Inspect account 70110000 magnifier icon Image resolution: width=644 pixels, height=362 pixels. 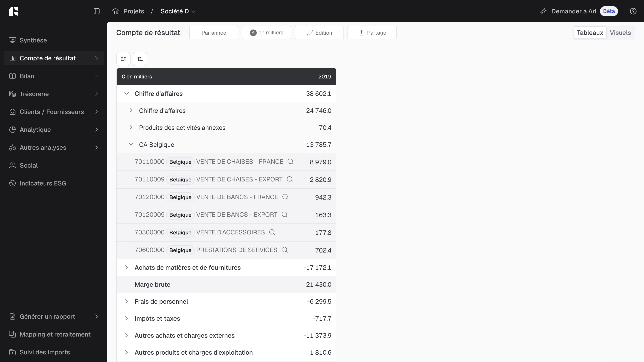click(x=290, y=162)
